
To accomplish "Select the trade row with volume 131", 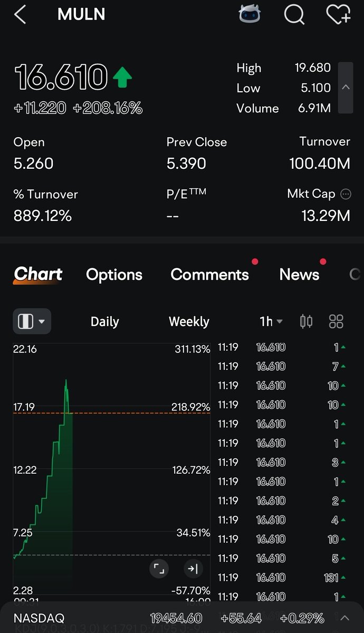I will pyautogui.click(x=282, y=578).
